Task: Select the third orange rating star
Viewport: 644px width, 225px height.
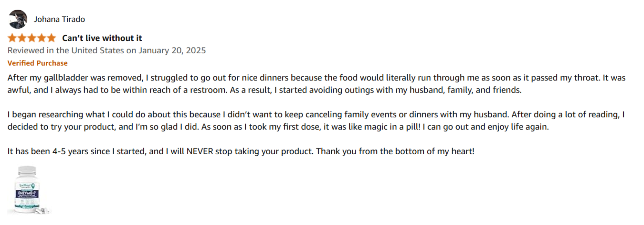Action: tap(32, 38)
